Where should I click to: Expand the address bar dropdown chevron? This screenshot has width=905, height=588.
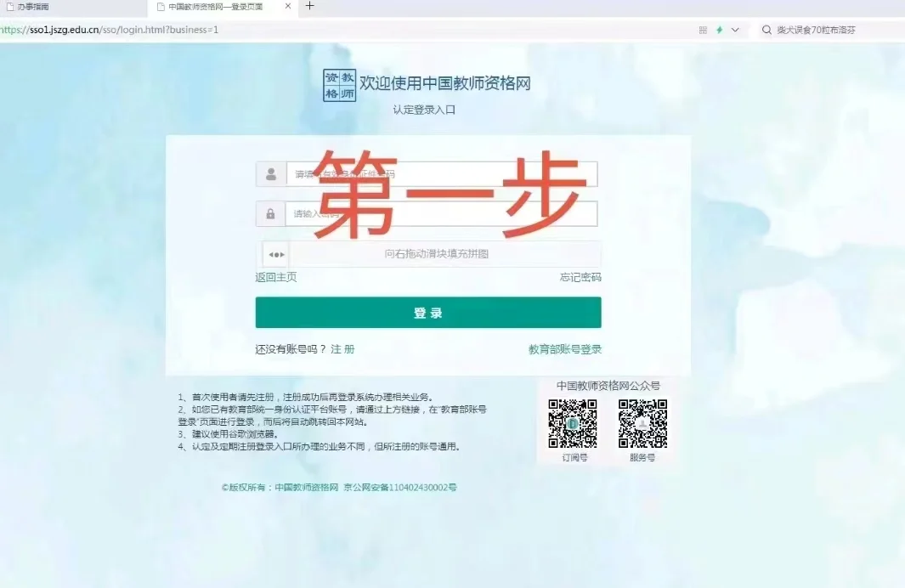(735, 30)
